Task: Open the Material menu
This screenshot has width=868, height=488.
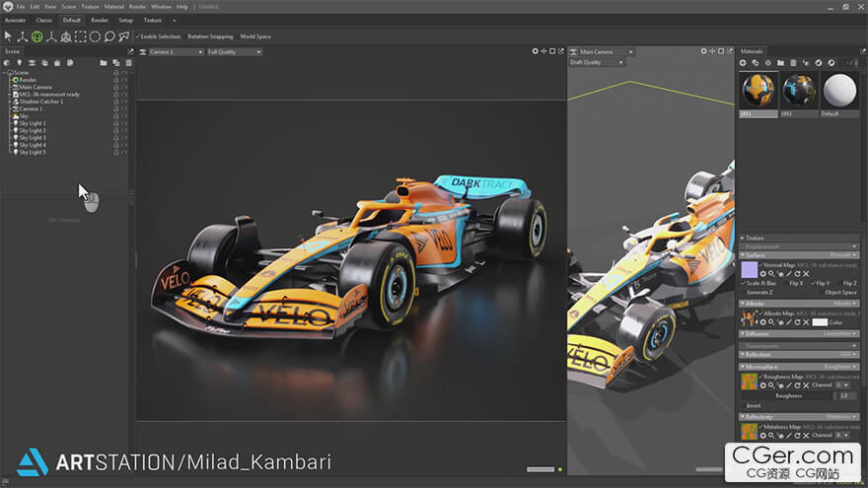Action: point(114,7)
